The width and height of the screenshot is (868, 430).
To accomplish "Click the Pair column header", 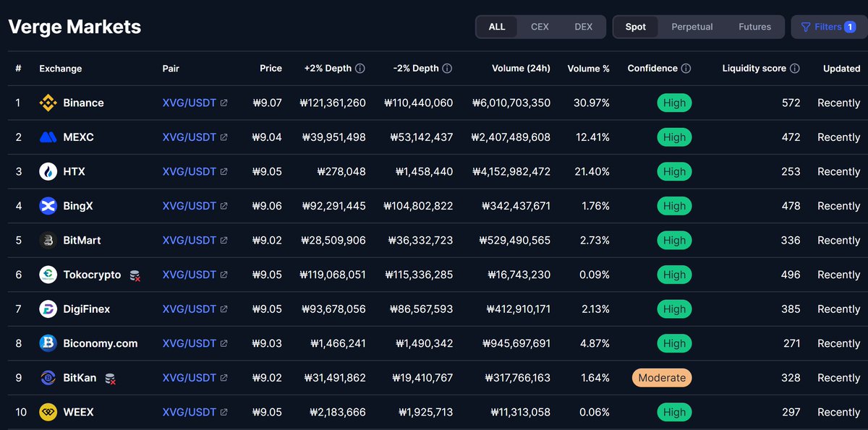I will 171,69.
